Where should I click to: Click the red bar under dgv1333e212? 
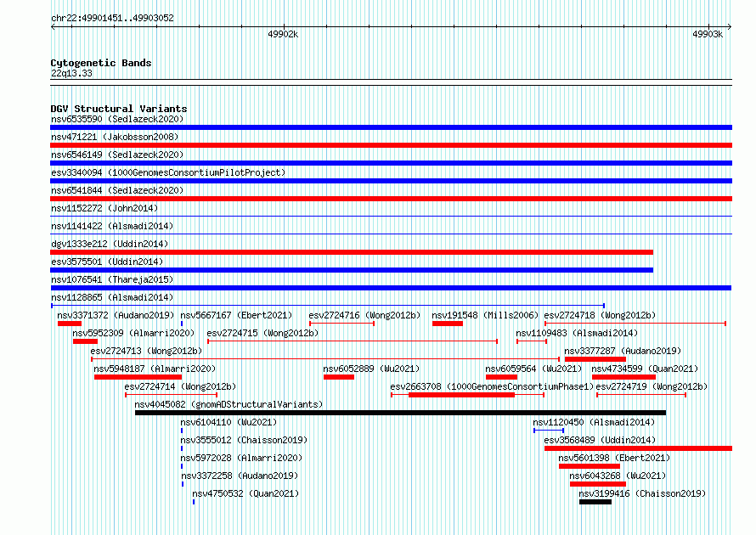pos(352,252)
